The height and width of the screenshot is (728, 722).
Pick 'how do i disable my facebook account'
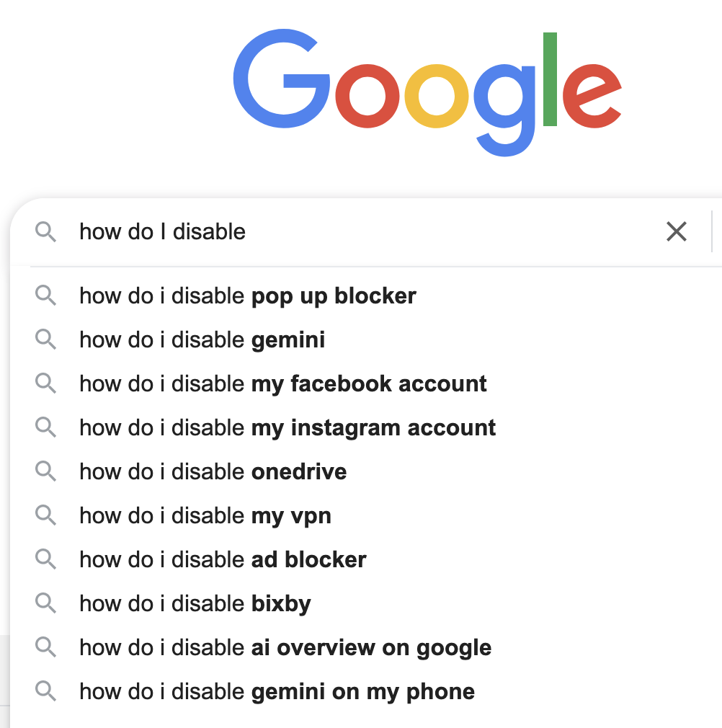click(366, 383)
